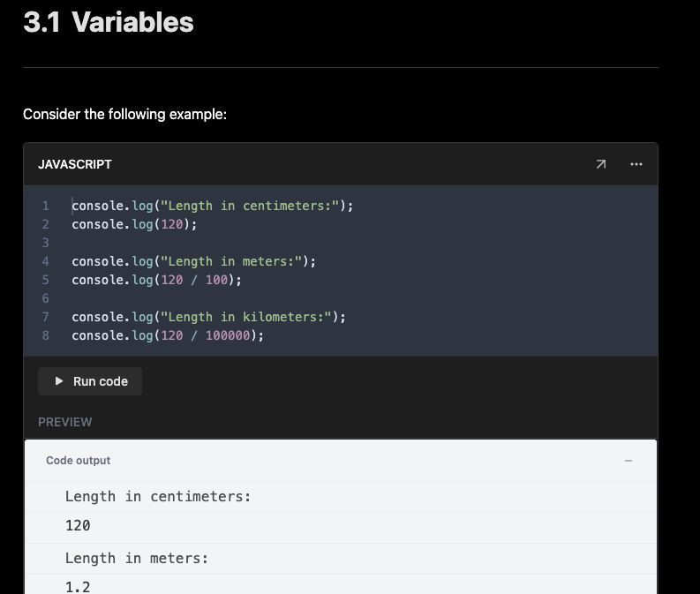This screenshot has width=700, height=594.
Task: Click output row 'Length in centimeters:'
Action: click(158, 496)
